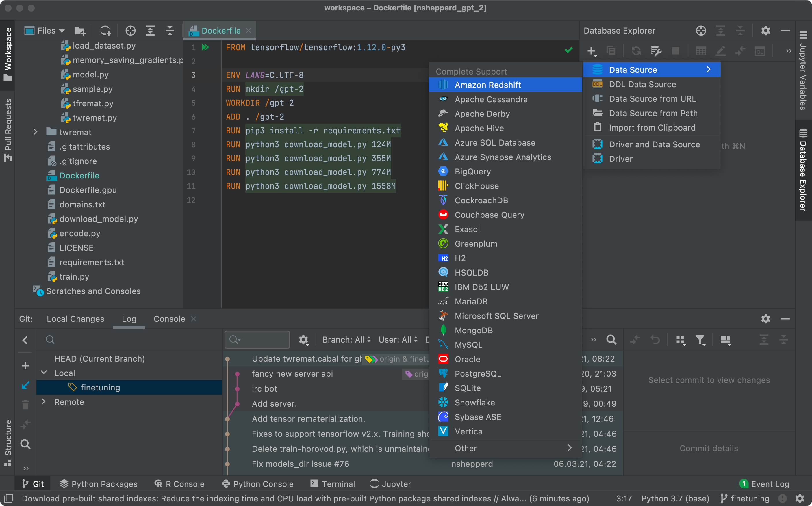Image resolution: width=812 pixels, height=506 pixels.
Task: Click the DDL Data Source option
Action: pyautogui.click(x=642, y=85)
